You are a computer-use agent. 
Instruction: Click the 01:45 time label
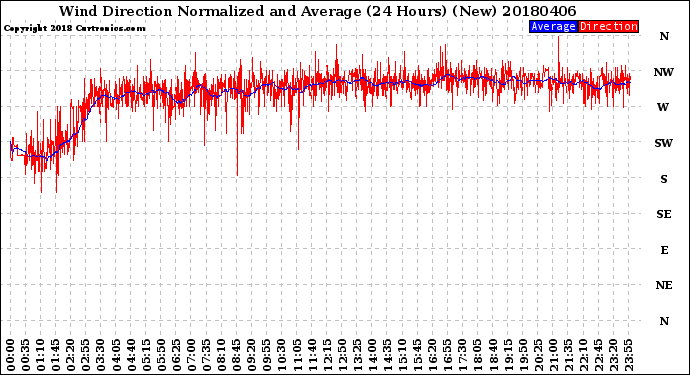pos(56,355)
